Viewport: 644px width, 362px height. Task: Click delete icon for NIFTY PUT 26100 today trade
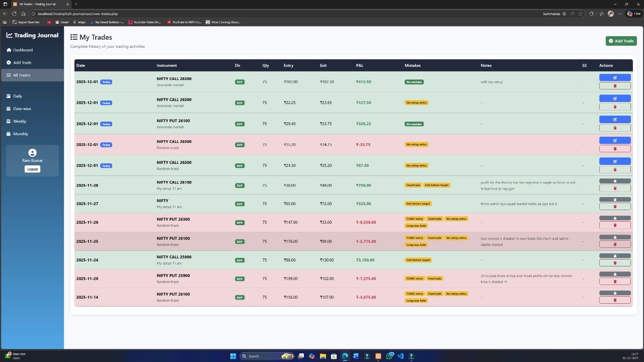(x=614, y=128)
